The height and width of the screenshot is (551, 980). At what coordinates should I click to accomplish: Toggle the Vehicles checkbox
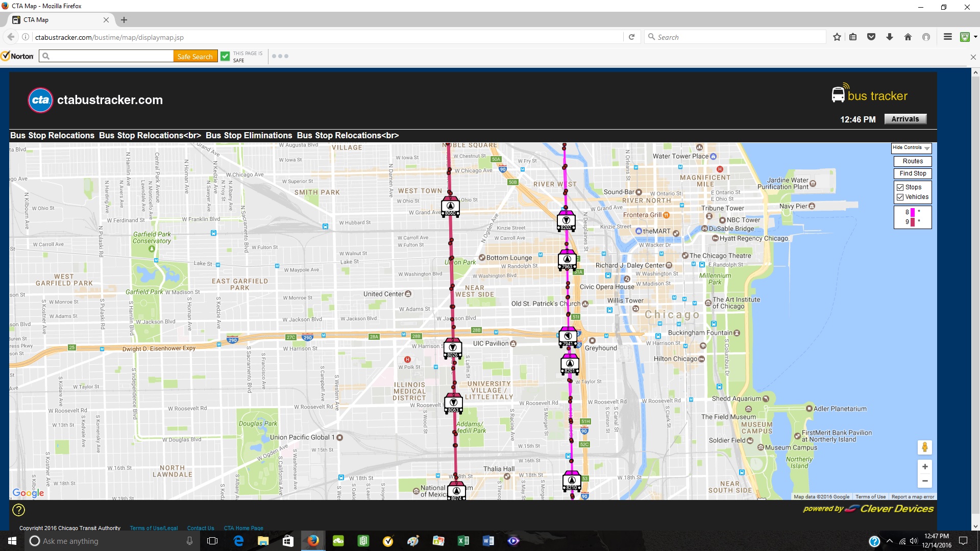point(900,196)
